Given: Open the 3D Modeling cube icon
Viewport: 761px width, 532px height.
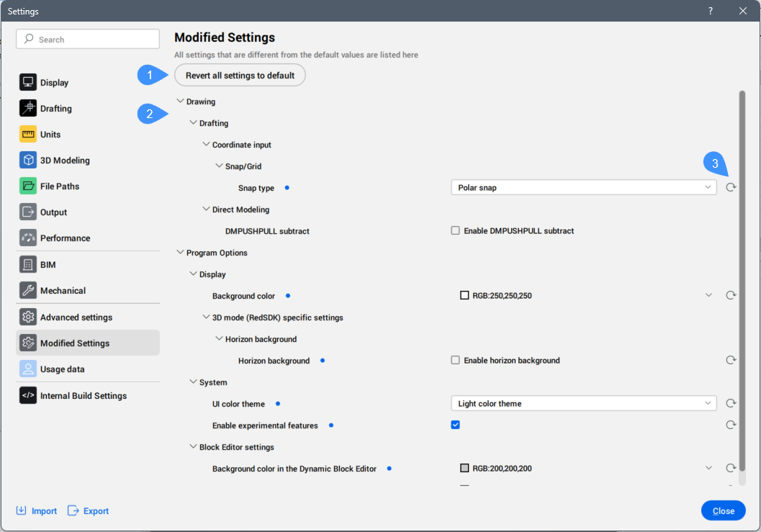Looking at the screenshot, I should [28, 161].
